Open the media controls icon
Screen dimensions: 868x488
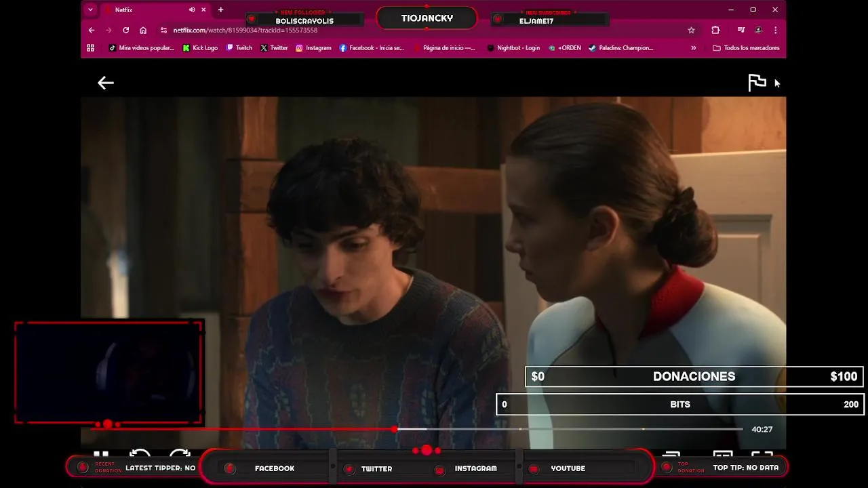741,30
